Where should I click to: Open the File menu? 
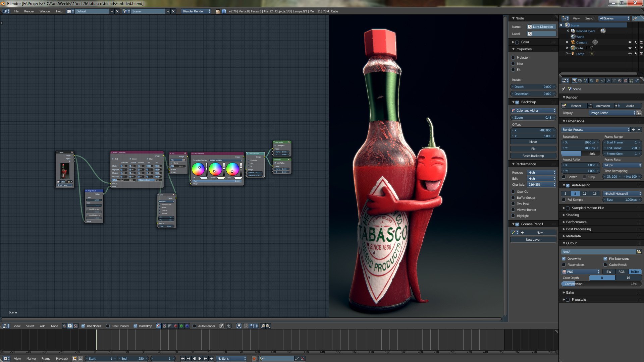point(16,11)
